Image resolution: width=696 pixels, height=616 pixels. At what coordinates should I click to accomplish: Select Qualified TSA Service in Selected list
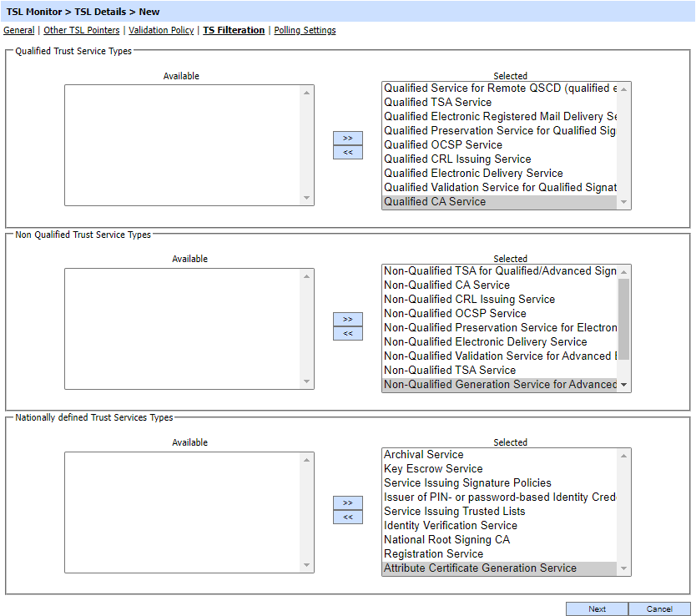pos(437,102)
